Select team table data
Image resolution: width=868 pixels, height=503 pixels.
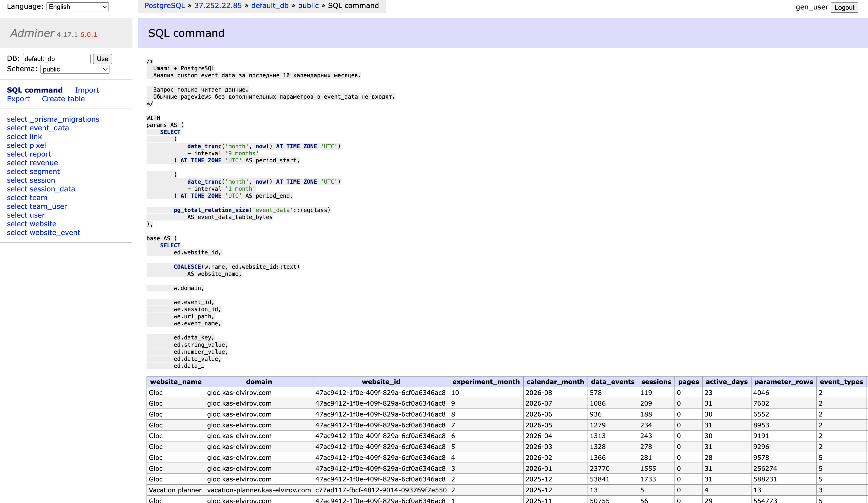[x=17, y=198]
